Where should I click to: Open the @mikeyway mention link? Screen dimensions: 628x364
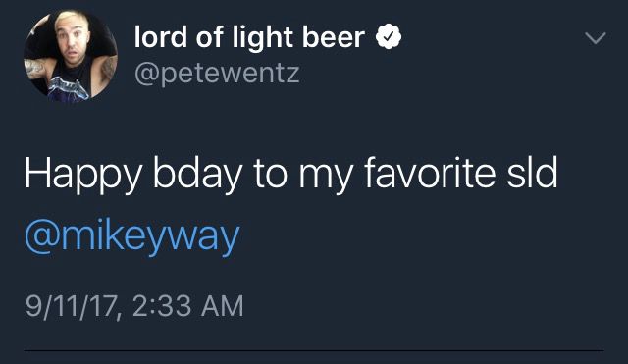(x=132, y=236)
